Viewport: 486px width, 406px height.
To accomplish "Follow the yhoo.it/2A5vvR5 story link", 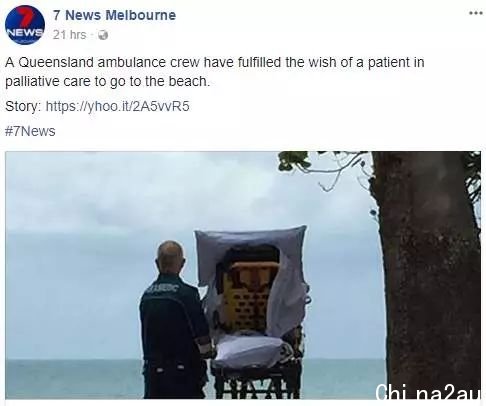I will 117,106.
